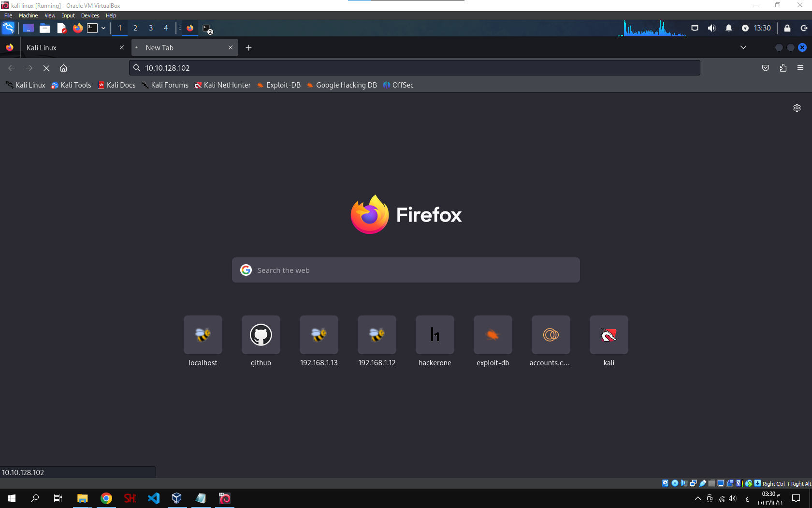This screenshot has width=812, height=508.
Task: Switch to workspace 1
Action: tap(120, 28)
